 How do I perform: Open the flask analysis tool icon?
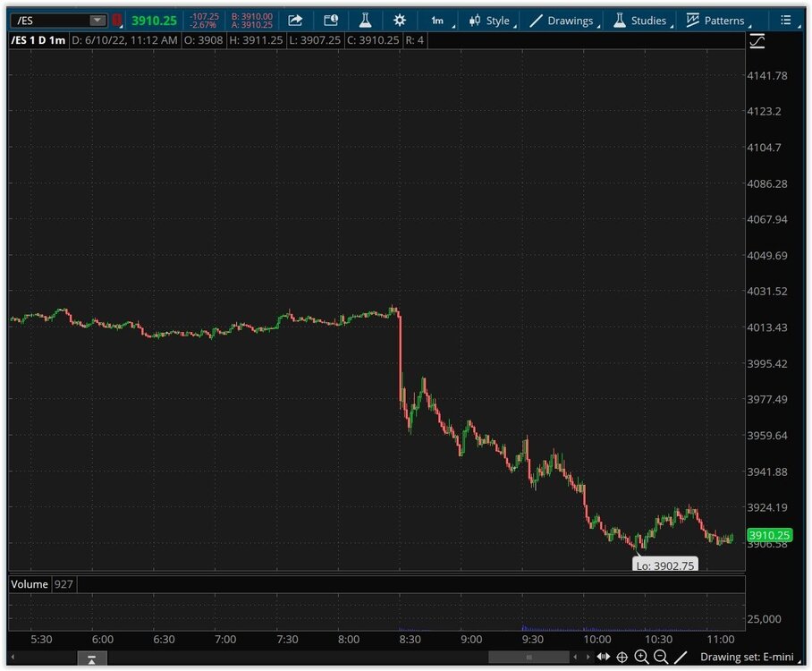coord(365,20)
